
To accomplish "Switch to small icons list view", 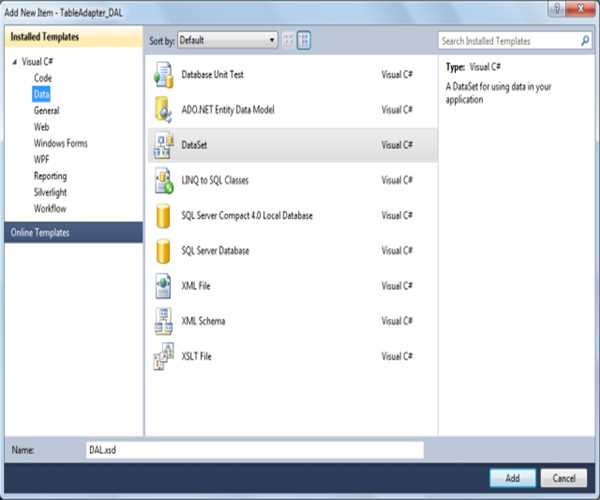I will coord(289,41).
